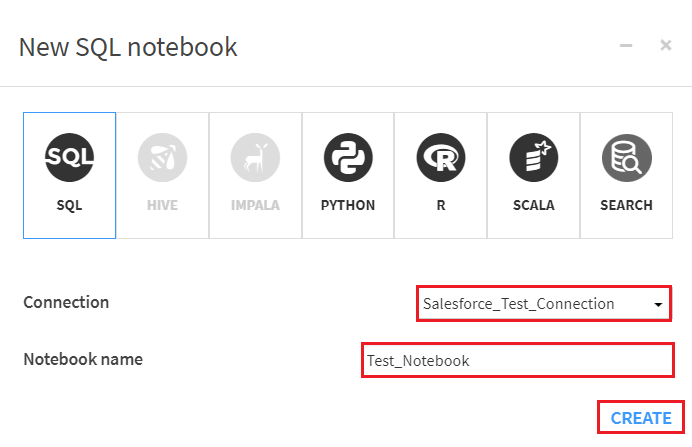Choose the Hive notebook icon
The image size is (692, 447).
click(162, 159)
